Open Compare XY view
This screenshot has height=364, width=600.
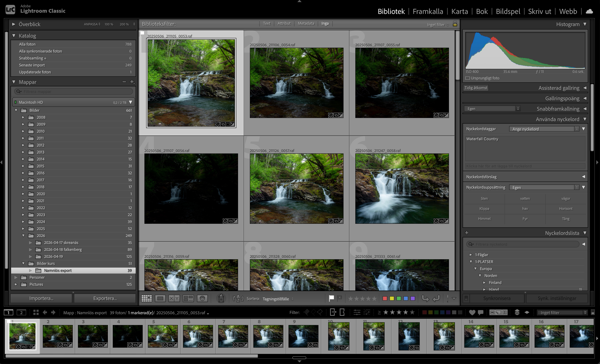174,298
